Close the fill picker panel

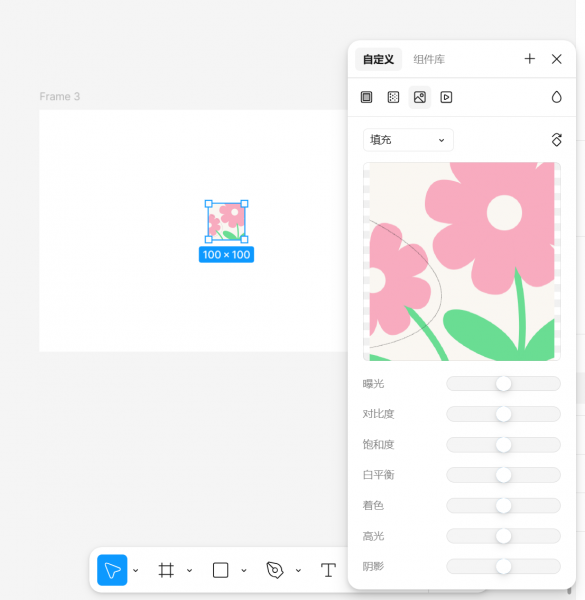(556, 59)
